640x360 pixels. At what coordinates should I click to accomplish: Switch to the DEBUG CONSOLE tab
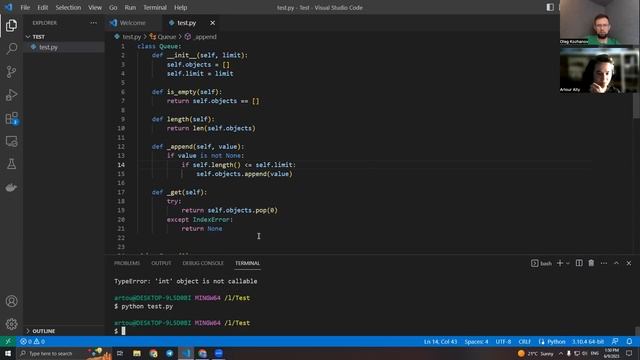pyautogui.click(x=203, y=263)
